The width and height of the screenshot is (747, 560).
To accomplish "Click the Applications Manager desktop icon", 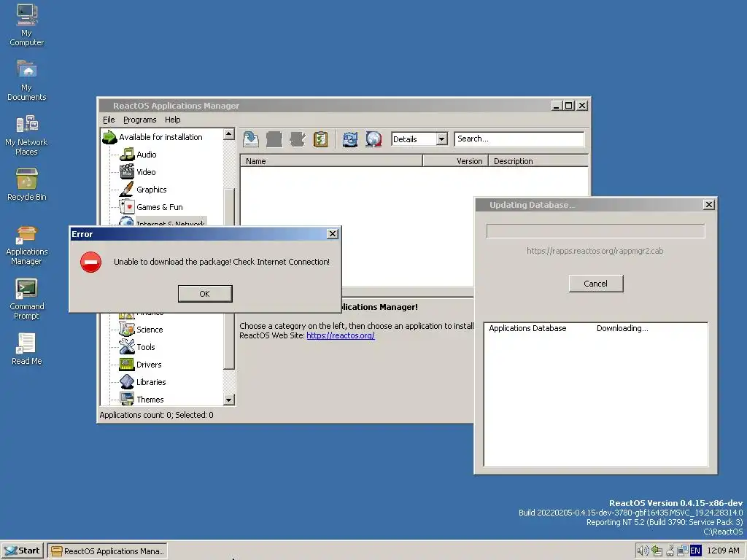I will (27, 245).
